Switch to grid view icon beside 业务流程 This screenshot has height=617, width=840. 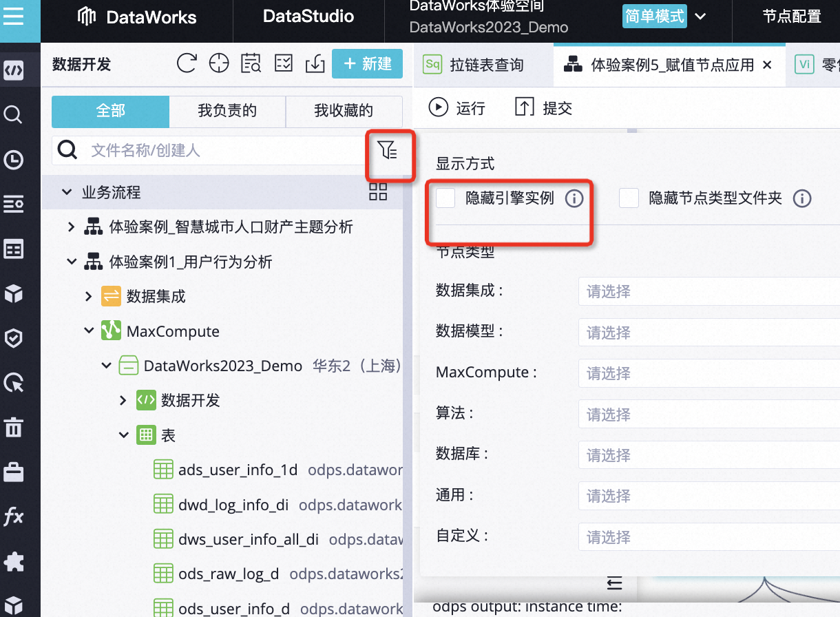tap(378, 191)
